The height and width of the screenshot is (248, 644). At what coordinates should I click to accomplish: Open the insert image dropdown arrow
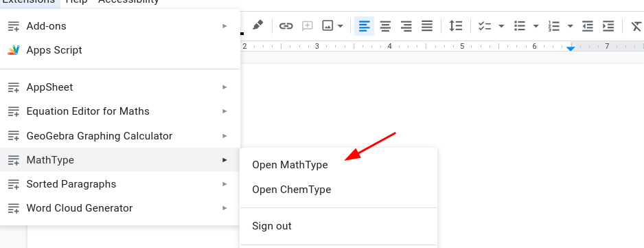pos(340,26)
